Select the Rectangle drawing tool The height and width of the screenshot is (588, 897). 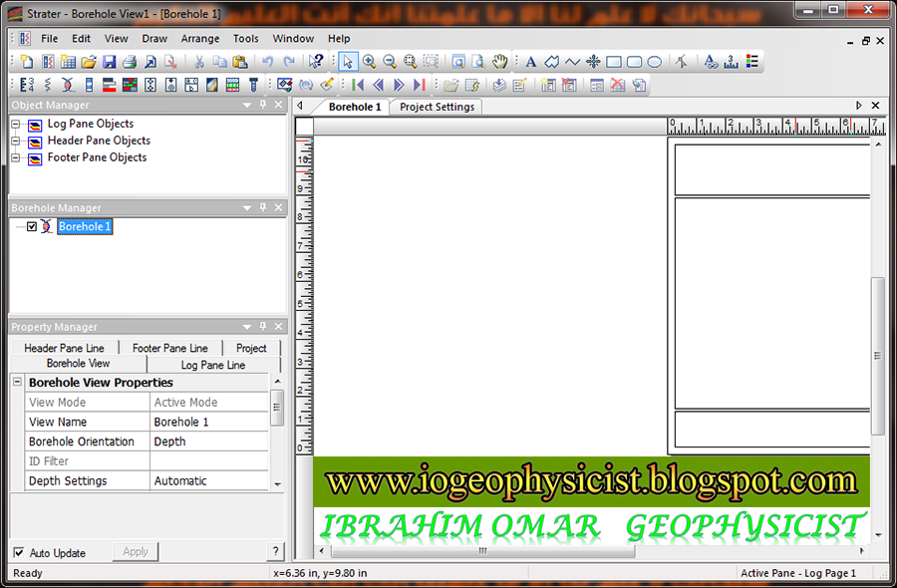(x=612, y=61)
